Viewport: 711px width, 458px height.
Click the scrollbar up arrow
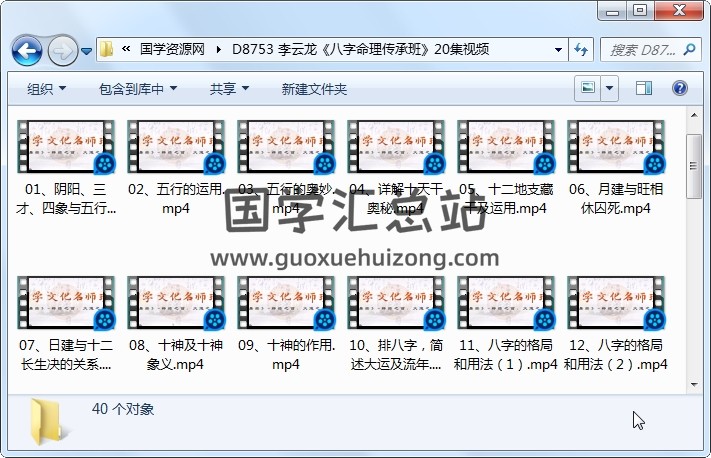click(694, 115)
